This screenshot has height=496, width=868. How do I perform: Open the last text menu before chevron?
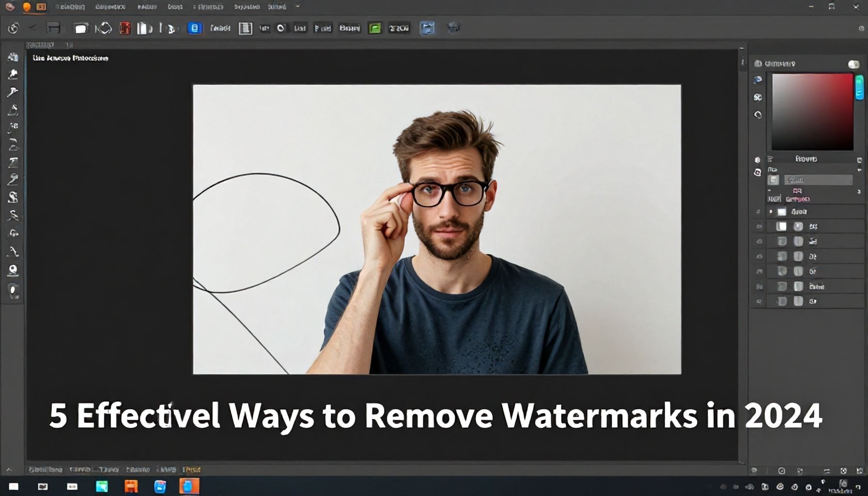point(277,7)
